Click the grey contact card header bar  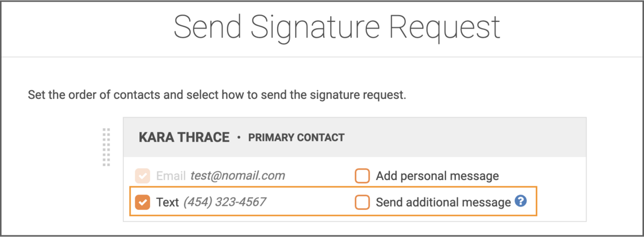(x=354, y=137)
